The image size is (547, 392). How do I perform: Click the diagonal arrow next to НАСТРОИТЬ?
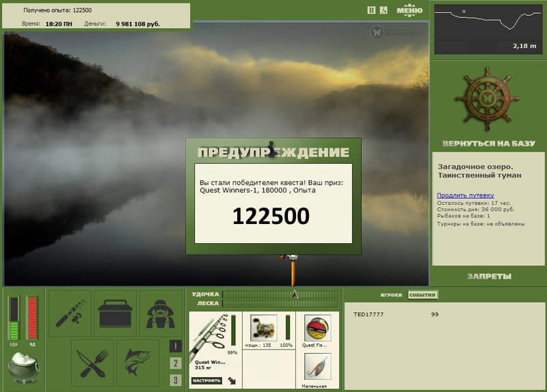[232, 380]
